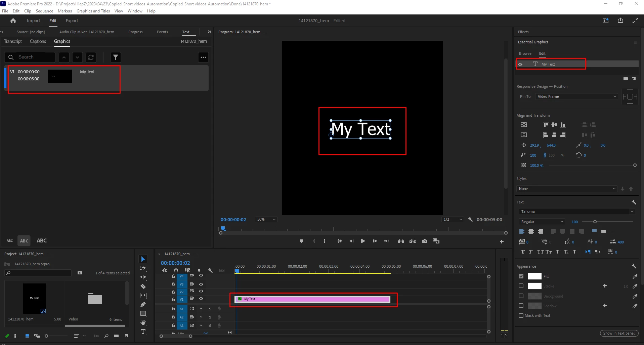Switch to the Transcript tab

pos(13,41)
